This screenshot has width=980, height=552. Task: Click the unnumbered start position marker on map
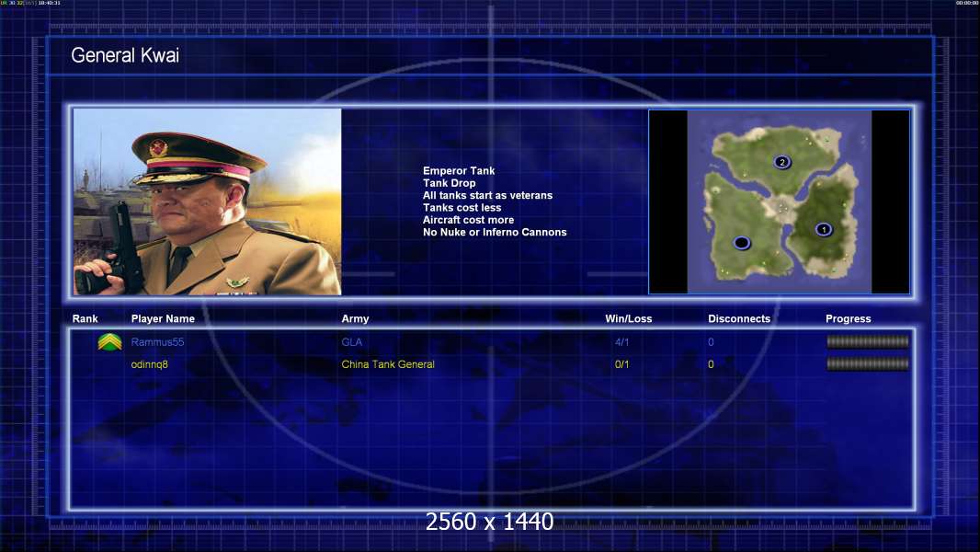point(741,243)
